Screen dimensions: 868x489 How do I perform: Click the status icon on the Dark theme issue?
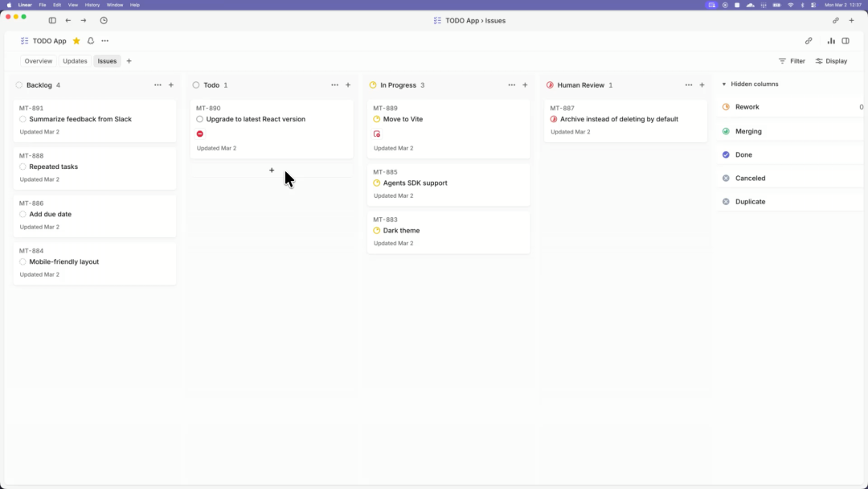click(377, 231)
